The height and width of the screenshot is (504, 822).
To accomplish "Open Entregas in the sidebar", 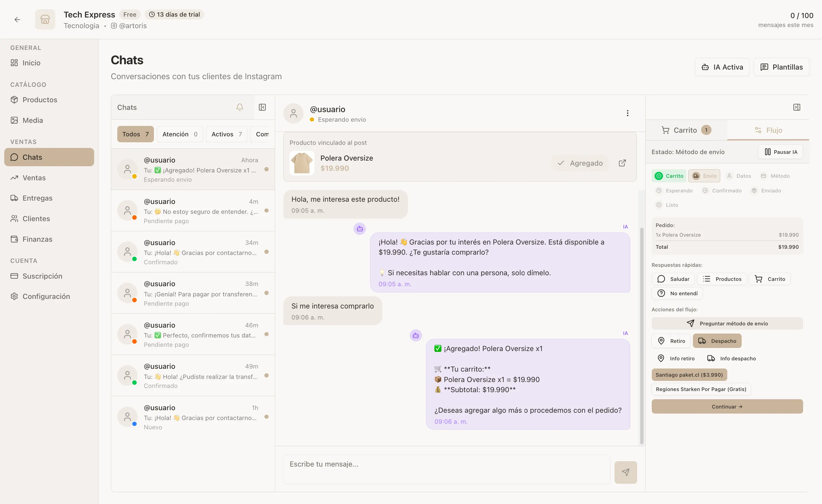I will click(37, 198).
